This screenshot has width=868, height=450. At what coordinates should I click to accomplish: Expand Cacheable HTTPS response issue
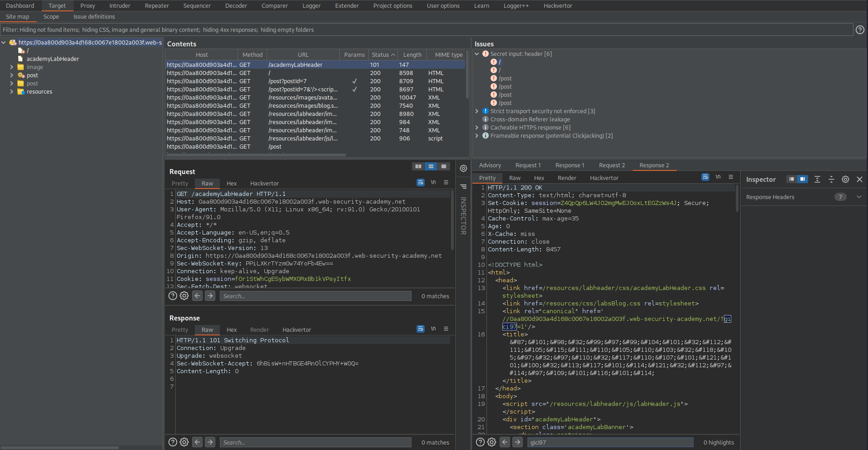(477, 127)
